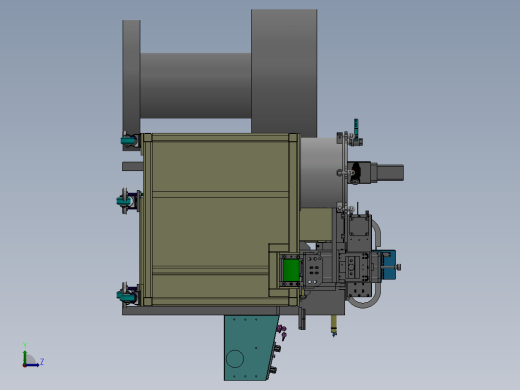Select the blue block on the right side
Screen dimensions: 520x390
[x=388, y=265]
